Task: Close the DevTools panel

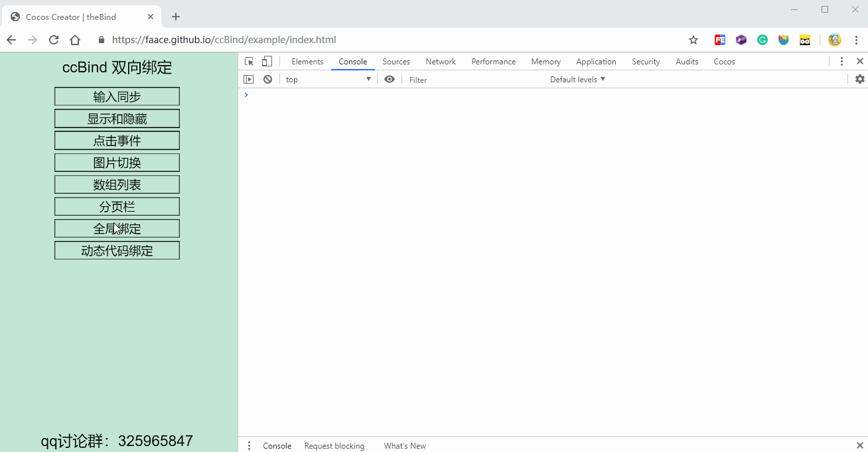Action: pos(860,61)
